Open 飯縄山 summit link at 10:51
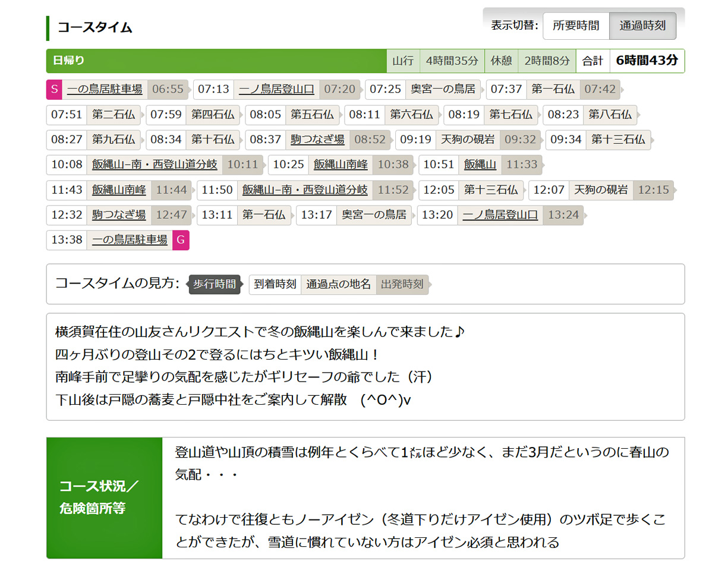Screen dimensions: 728x567 pos(480,165)
